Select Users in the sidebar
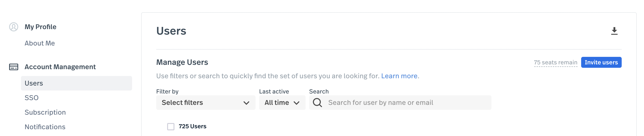Viewport: 644px width, 136px height. point(77,83)
